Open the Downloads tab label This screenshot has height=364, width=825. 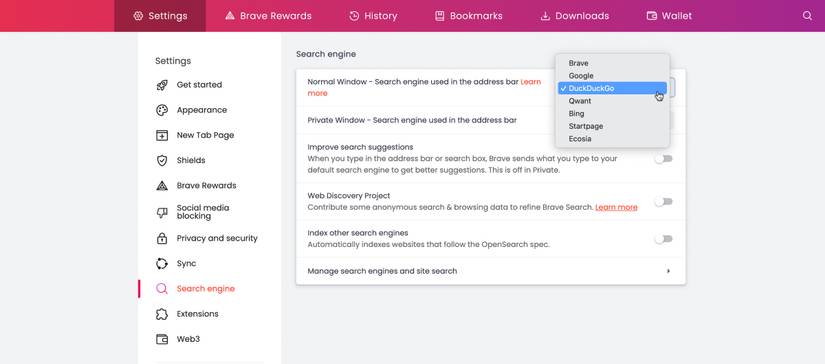point(582,16)
